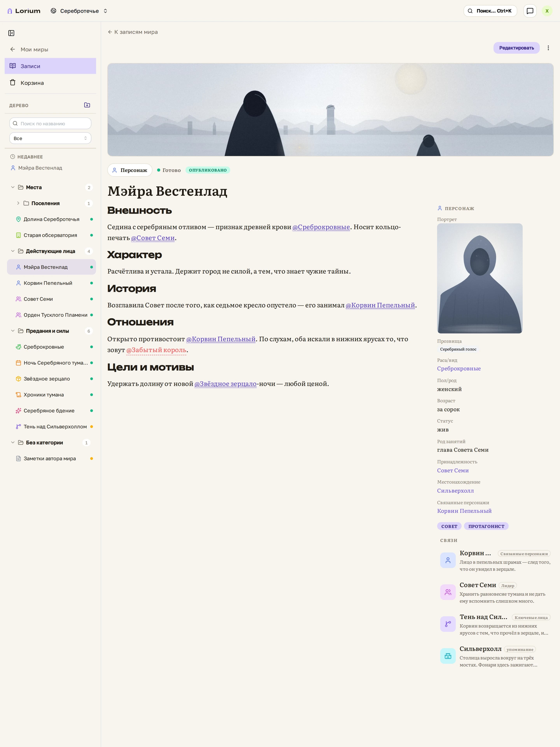Click the branch icon of Тень над Сильверхоллом
560x747 pixels.
(18, 427)
